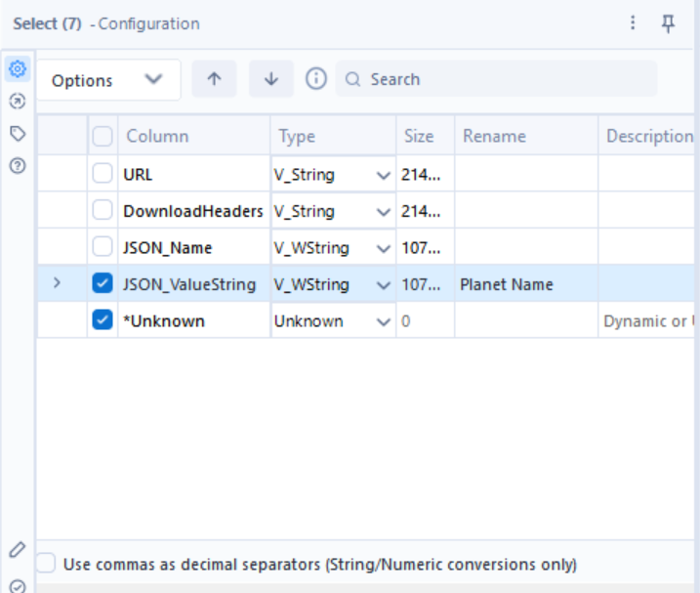Screen dimensions: 700x593
Task: Open the Options dropdown menu
Action: [x=107, y=80]
